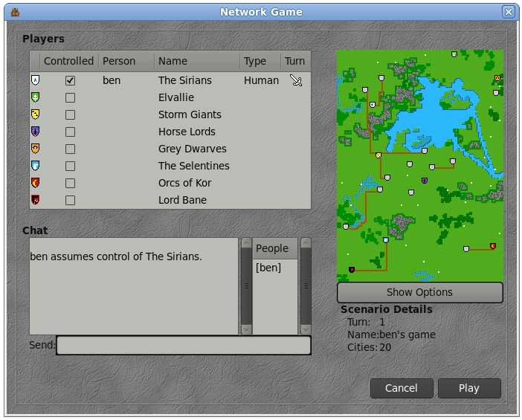Uncheck Controlled box for The Sirians
522x420 pixels.
click(x=70, y=80)
